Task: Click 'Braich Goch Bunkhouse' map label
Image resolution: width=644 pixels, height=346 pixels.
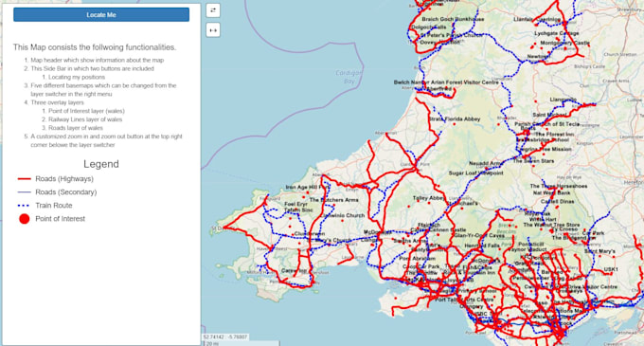Action: click(453, 19)
